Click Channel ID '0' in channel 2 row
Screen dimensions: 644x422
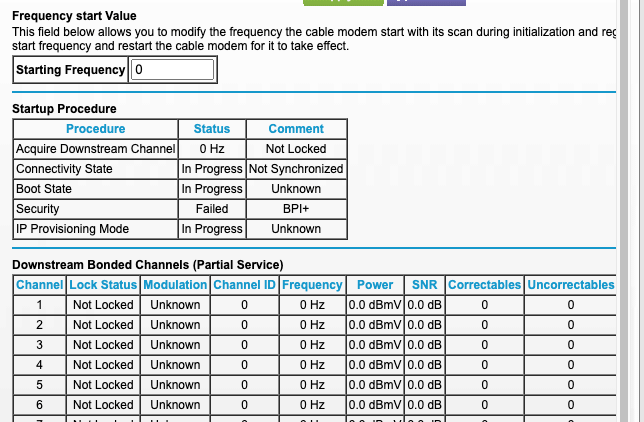pyautogui.click(x=244, y=325)
